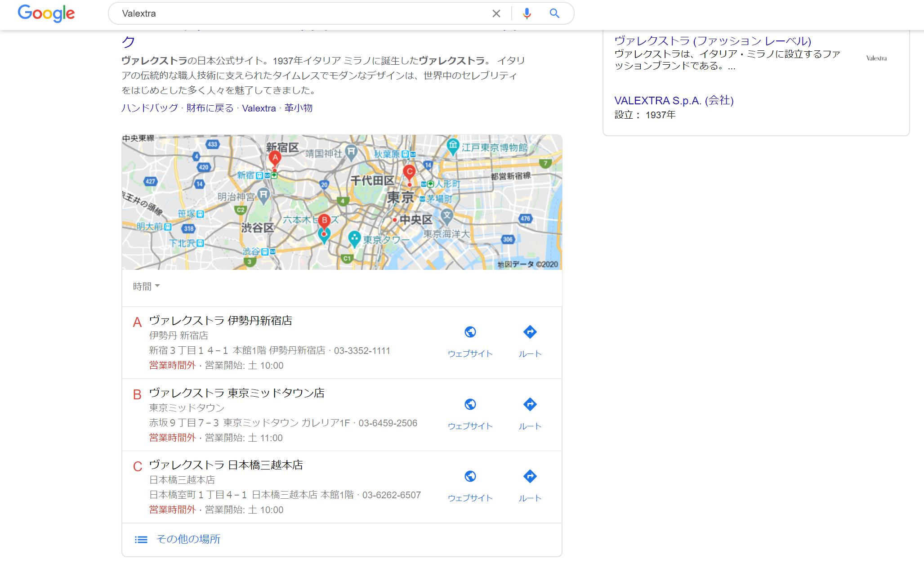Select listing ヴァレクストラ 日本橋三越本店
The image size is (924, 568).
tap(226, 465)
